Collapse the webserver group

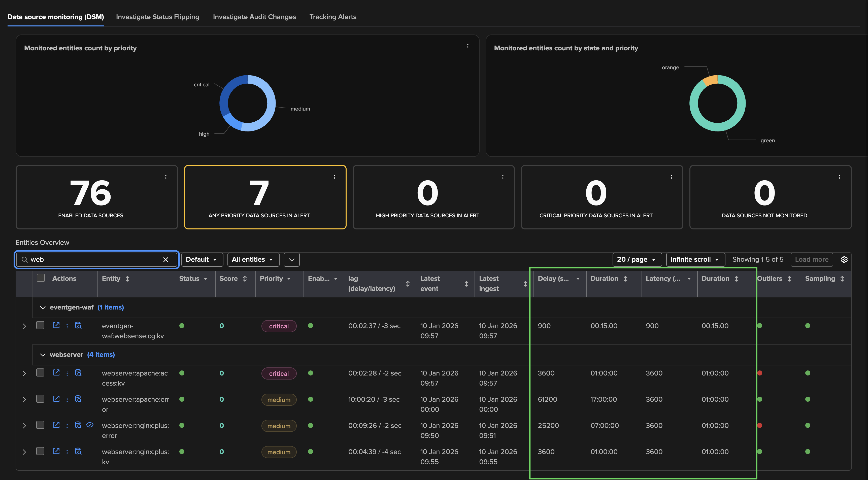[43, 355]
